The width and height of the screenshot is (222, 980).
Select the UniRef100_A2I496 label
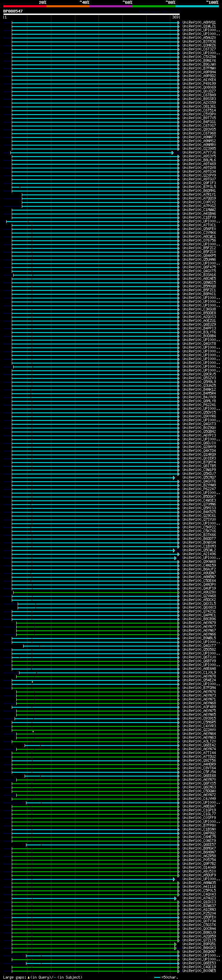199,554
